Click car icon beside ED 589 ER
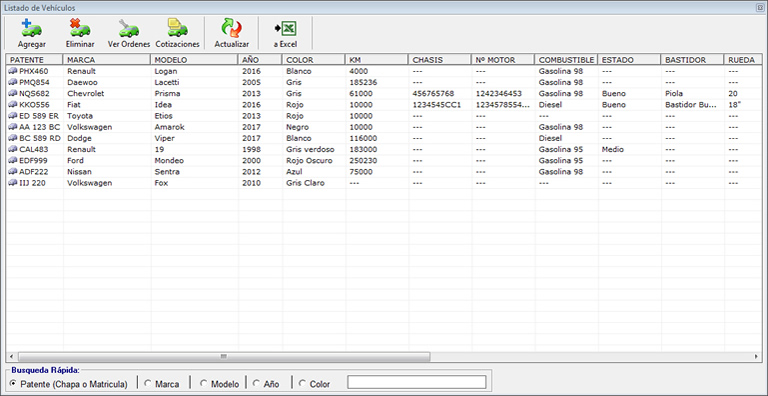 coord(13,116)
